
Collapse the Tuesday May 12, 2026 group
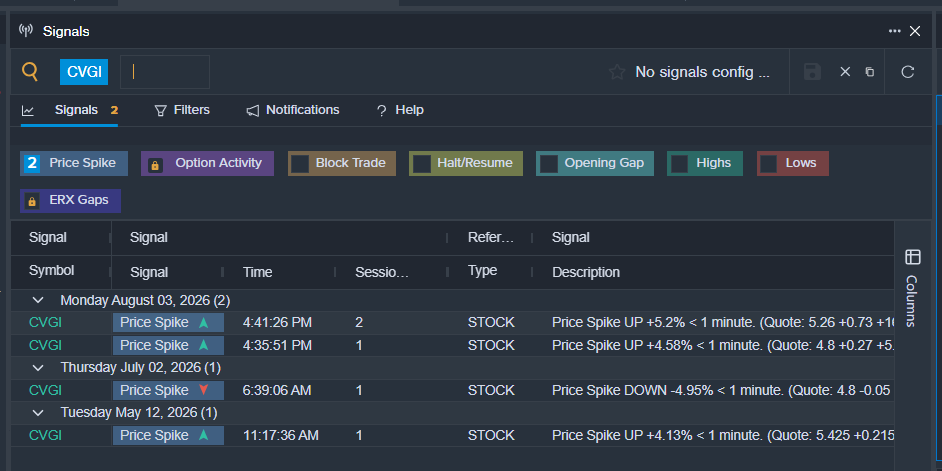pos(38,413)
